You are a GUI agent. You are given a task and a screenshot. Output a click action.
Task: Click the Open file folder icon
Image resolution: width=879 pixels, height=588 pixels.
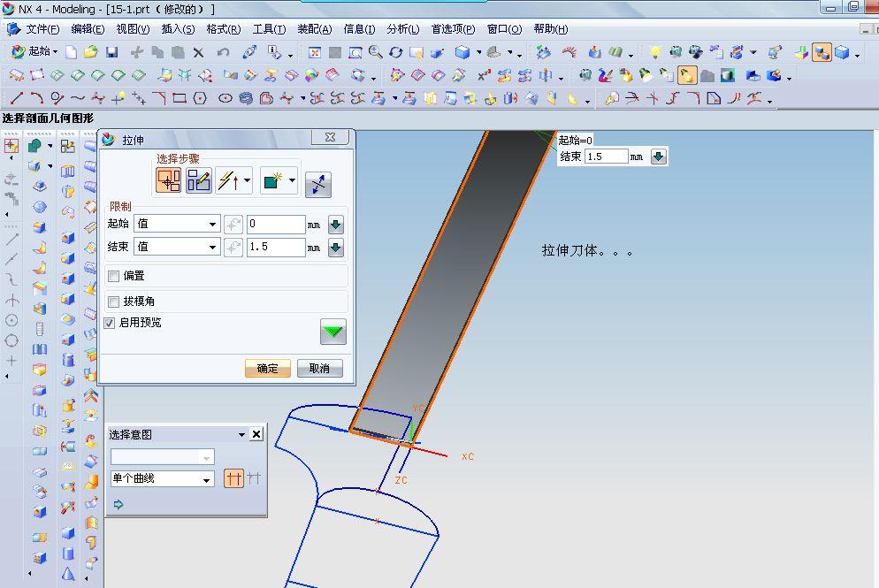(91, 52)
